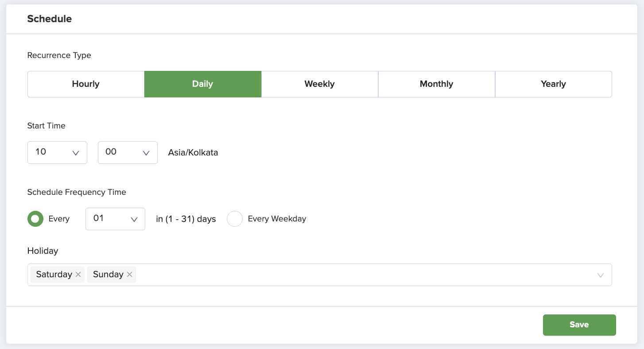Remove the Sunday holiday tag

[129, 275]
